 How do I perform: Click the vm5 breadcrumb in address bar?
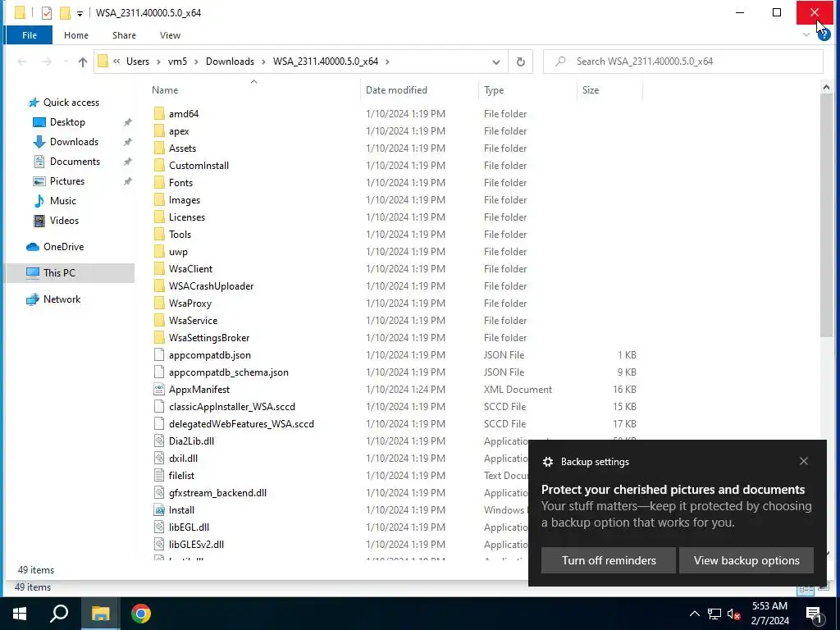pos(177,62)
